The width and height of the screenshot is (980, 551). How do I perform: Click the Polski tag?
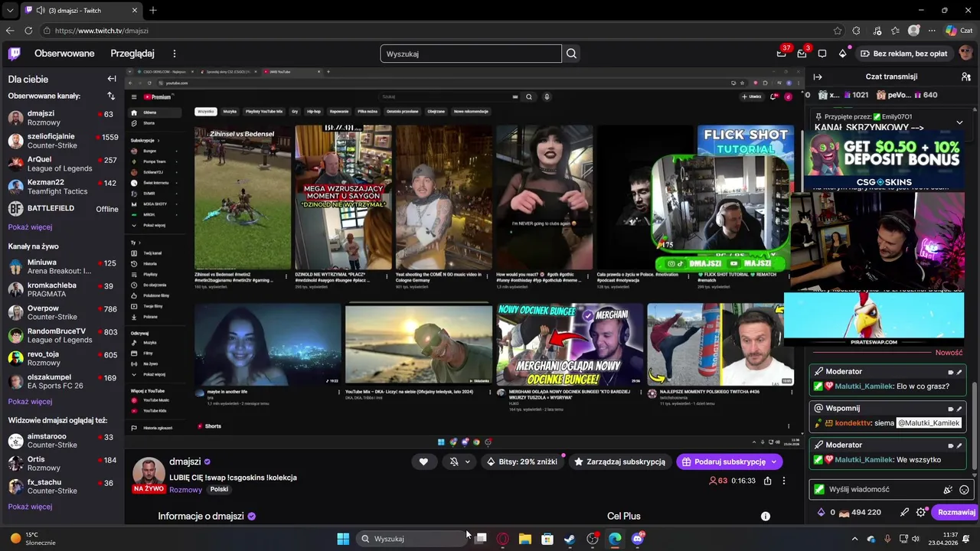tap(219, 490)
